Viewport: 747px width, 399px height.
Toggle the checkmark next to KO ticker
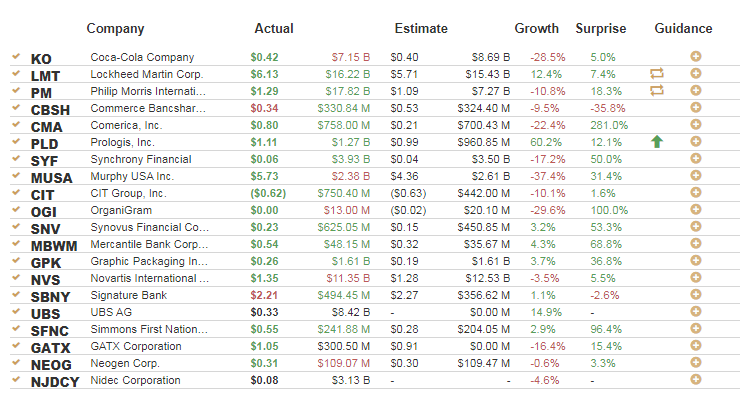[16, 56]
